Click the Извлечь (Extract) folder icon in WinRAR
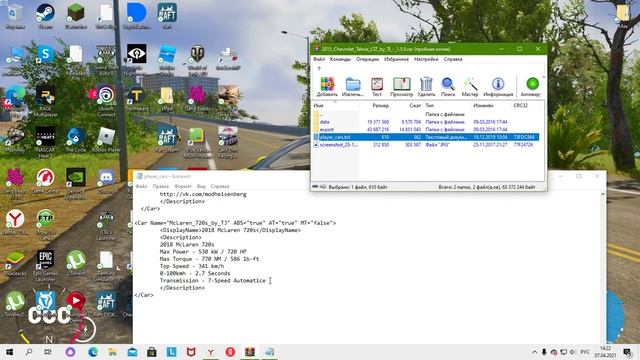Viewport: 640px width, 360px height. 353,87
